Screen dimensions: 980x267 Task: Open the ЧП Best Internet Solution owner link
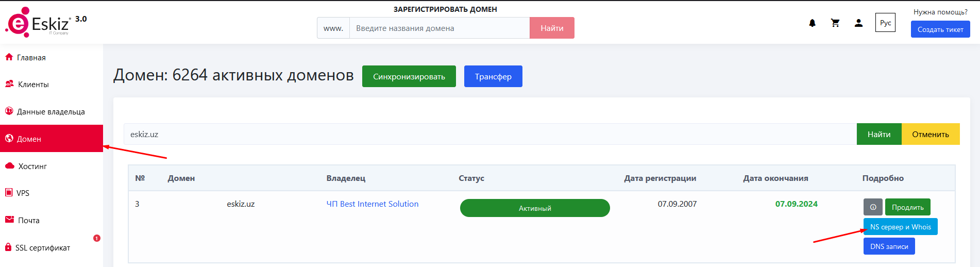[372, 204]
